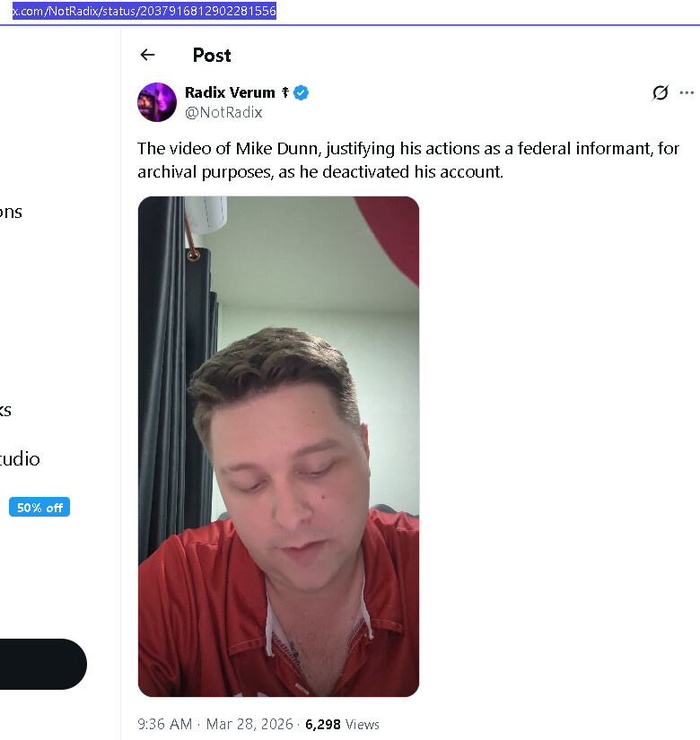Open the partially visible Studio sidebar item
The image size is (700, 740).
click(x=20, y=459)
